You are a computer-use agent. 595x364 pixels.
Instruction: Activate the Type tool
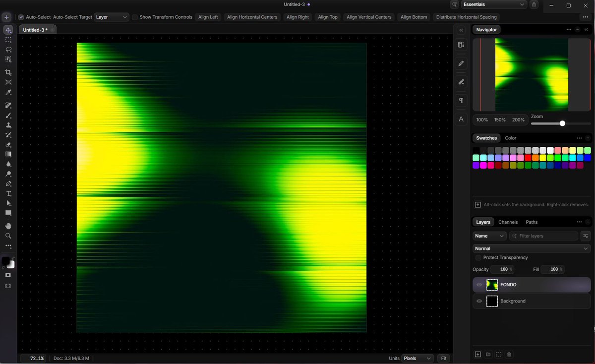pos(8,193)
